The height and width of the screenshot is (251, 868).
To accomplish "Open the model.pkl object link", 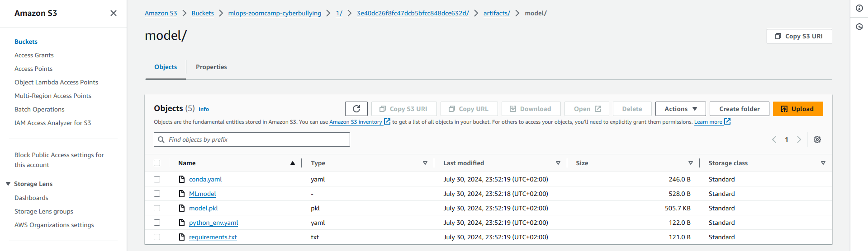I will pos(203,208).
